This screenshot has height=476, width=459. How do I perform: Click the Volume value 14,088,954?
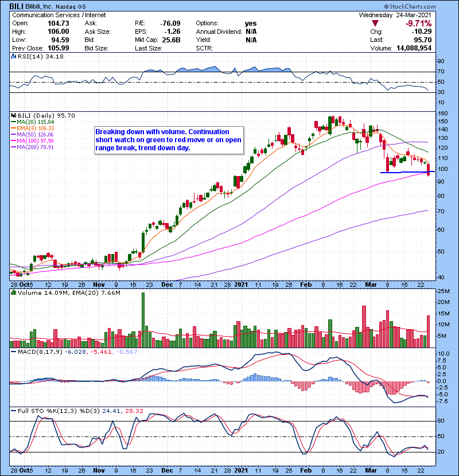coord(414,48)
